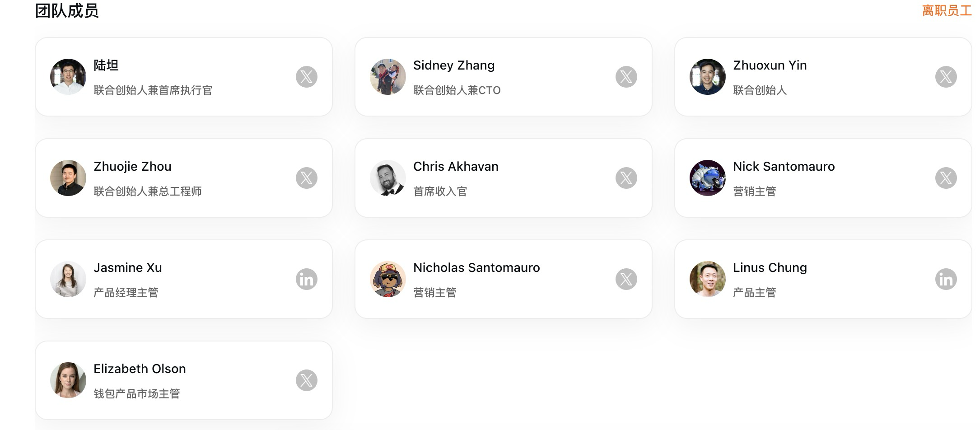Open Jasmine Xu's LinkedIn icon
The image size is (980, 430).
[307, 279]
